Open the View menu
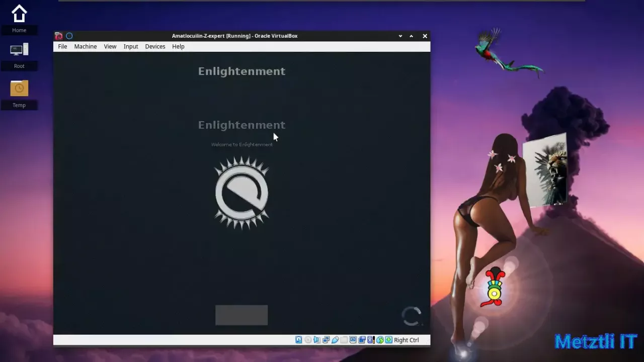Screen dimensions: 644x362 pos(110,46)
